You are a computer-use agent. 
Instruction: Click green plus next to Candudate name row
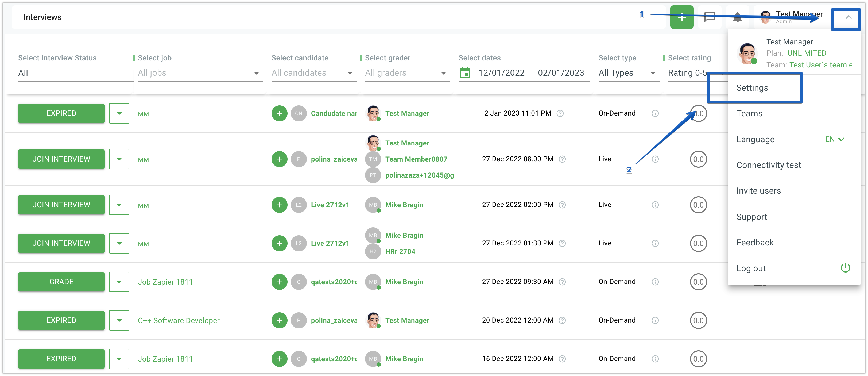[279, 113]
